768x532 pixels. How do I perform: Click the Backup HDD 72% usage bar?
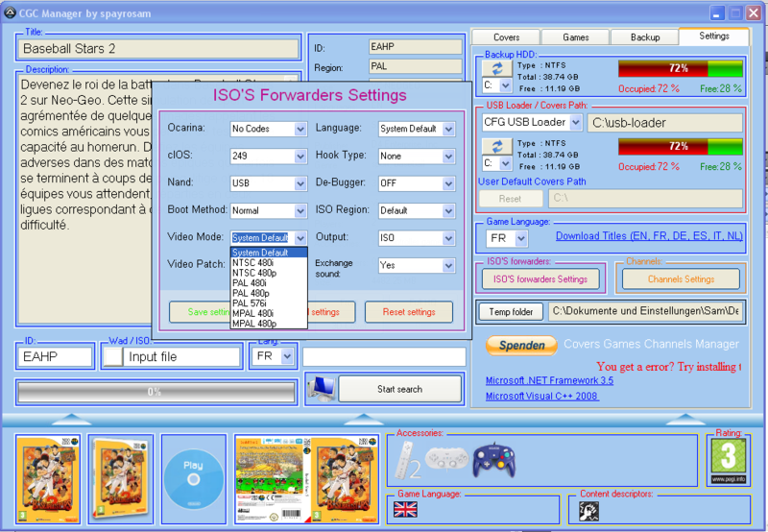[681, 68]
